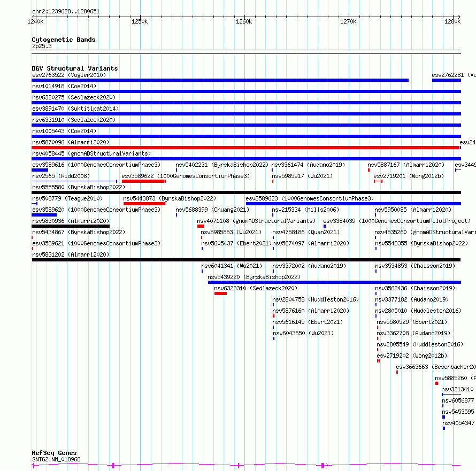Open nsv3362708 (Audano2019) label

tap(413, 333)
